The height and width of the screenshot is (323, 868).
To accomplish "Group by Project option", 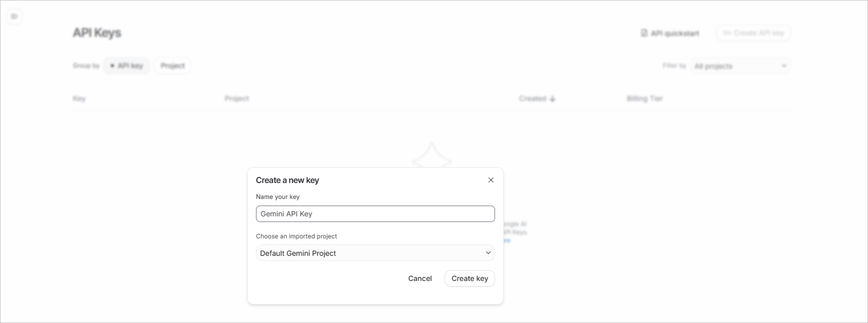I will tap(172, 66).
